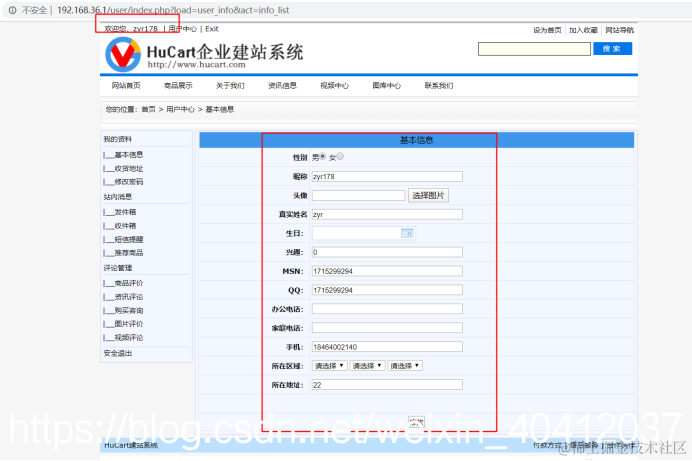Click the http://www.hucart.com text under logo
692x461 pixels.
tap(196, 64)
